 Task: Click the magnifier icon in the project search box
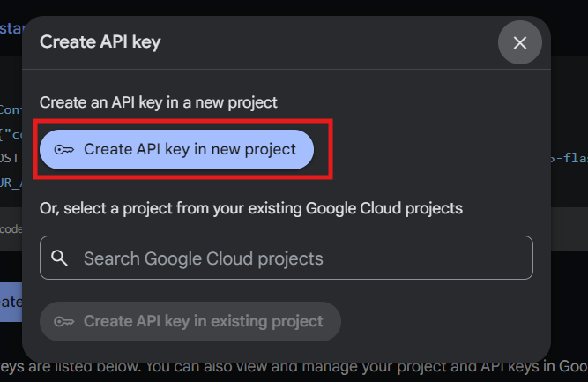pos(60,258)
